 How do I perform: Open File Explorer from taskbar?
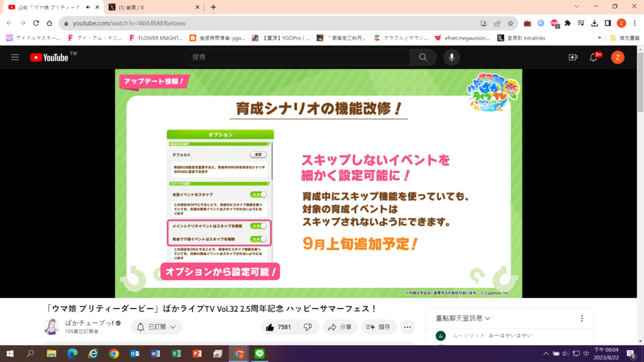coord(52,354)
